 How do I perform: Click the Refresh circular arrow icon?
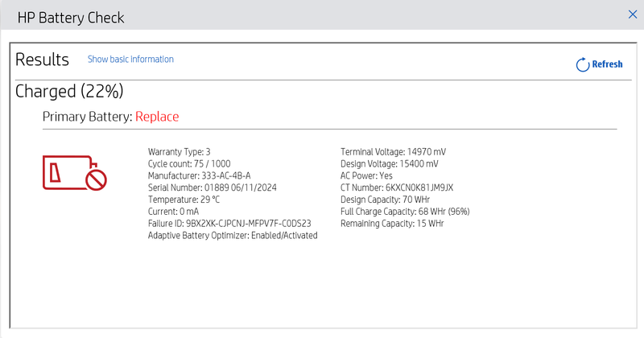point(583,65)
